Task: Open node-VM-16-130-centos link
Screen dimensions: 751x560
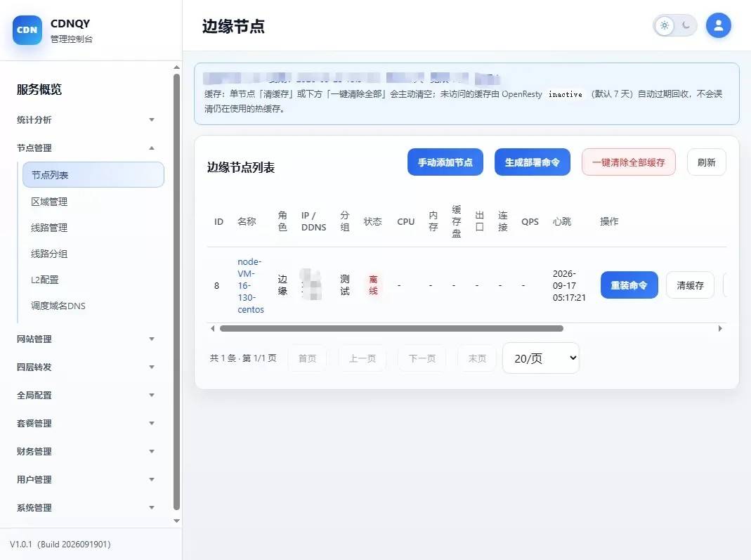Action: point(250,285)
